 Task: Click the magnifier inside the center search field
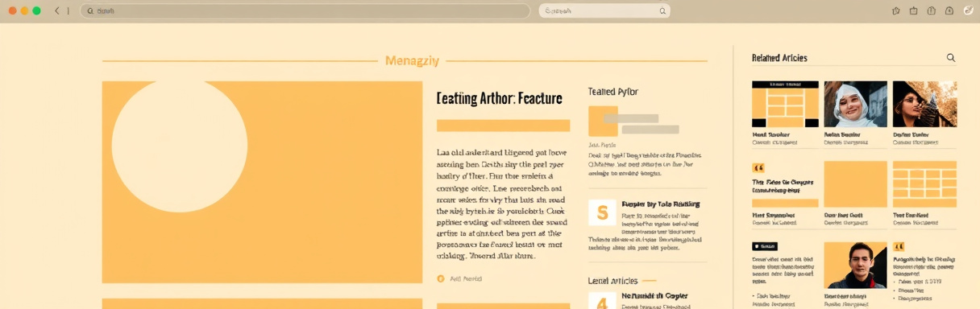[662, 11]
